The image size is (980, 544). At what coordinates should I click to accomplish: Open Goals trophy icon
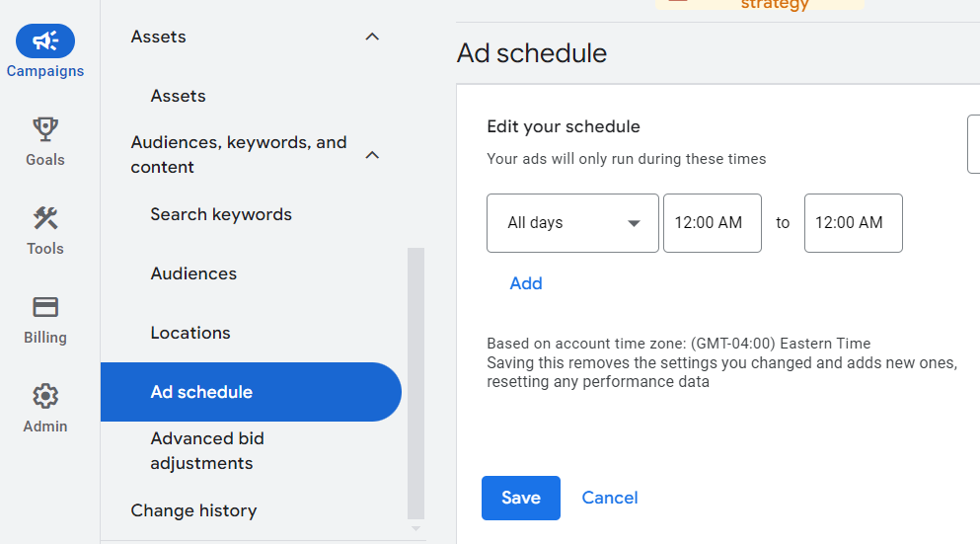tap(45, 129)
